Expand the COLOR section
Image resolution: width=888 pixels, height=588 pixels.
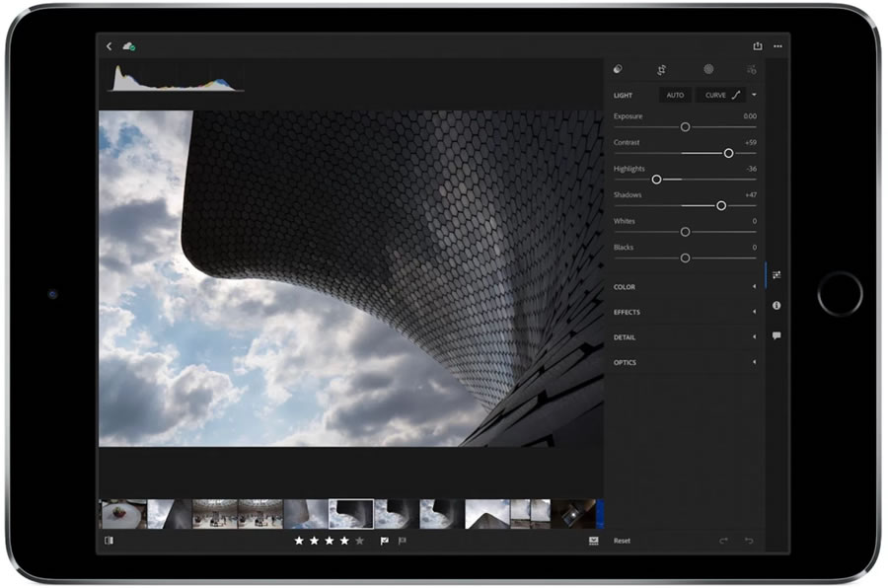click(x=685, y=286)
